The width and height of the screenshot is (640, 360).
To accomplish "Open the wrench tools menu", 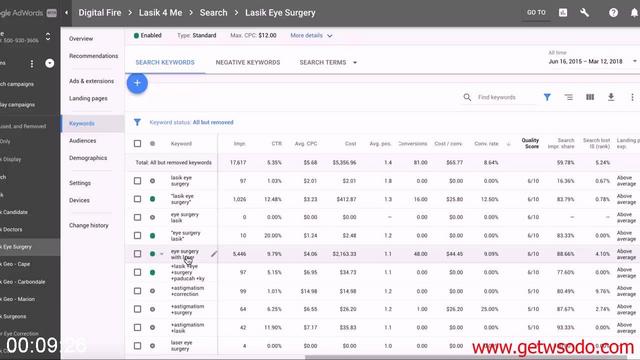I will pyautogui.click(x=584, y=13).
